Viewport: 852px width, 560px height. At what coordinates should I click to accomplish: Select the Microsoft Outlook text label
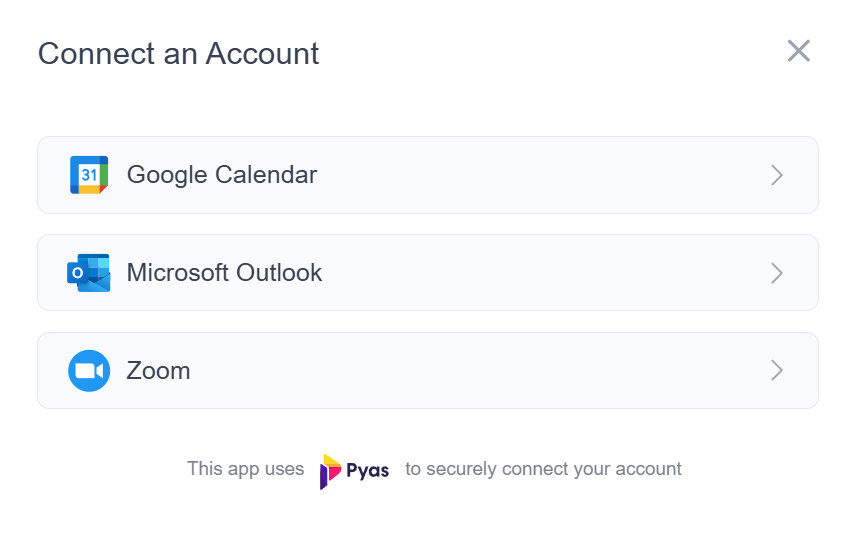click(x=224, y=273)
